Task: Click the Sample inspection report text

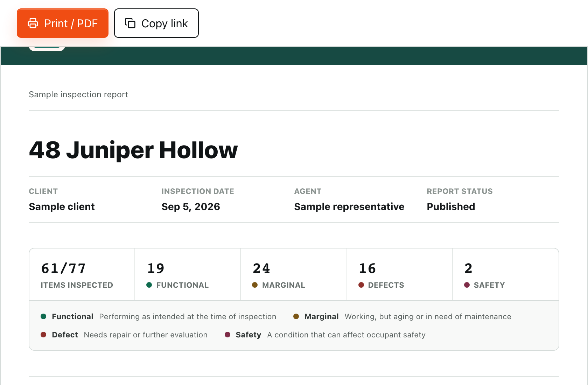Action: (78, 94)
